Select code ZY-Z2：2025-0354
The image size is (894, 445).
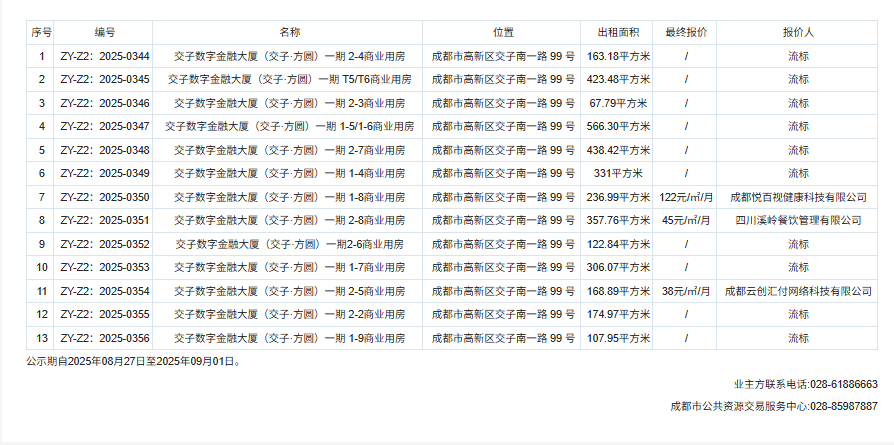(x=105, y=291)
